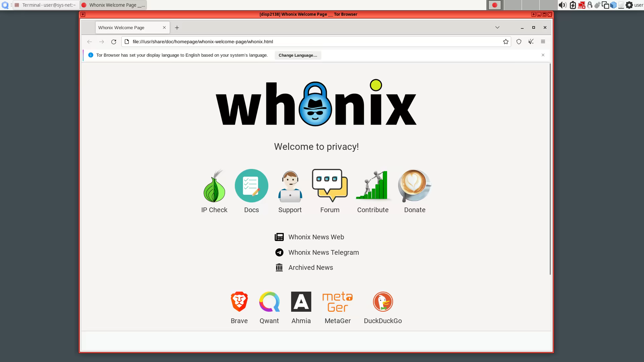Viewport: 644px width, 362px height.
Task: Click the Brave text label
Action: coord(239,321)
